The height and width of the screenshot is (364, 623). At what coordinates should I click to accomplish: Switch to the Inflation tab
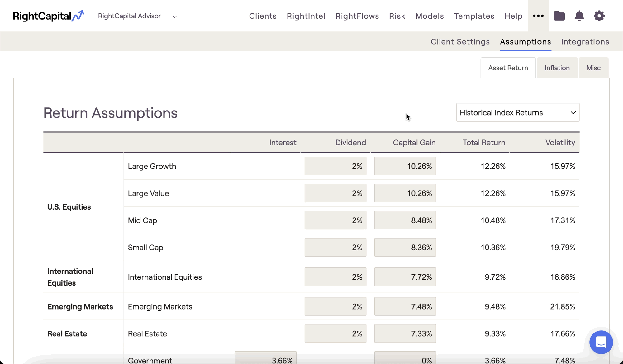pyautogui.click(x=557, y=68)
